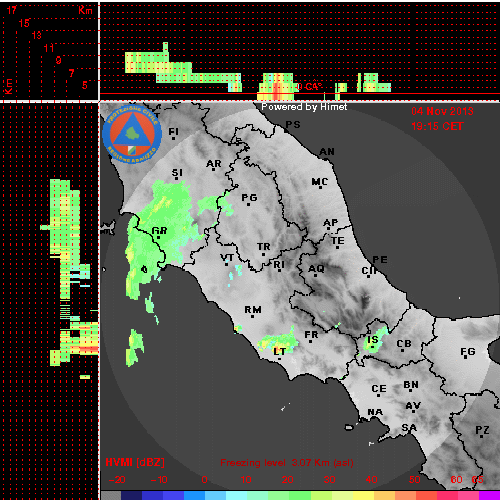
Task: Click the 'GR' city label on the map
Action: (159, 231)
